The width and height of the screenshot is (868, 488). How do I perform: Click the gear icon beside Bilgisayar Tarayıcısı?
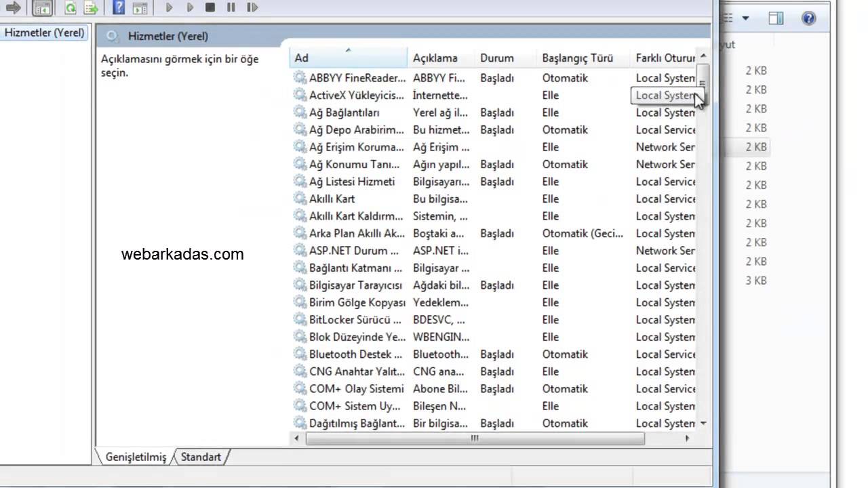point(299,285)
